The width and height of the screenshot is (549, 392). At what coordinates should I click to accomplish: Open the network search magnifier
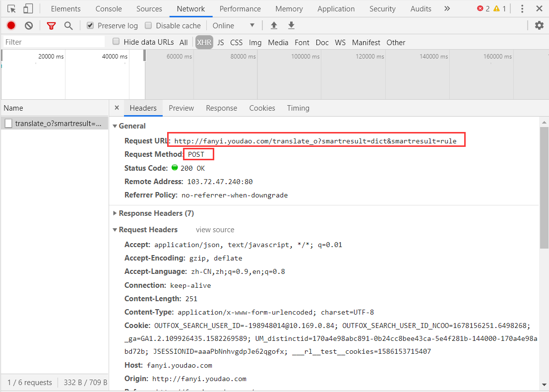[x=68, y=26]
